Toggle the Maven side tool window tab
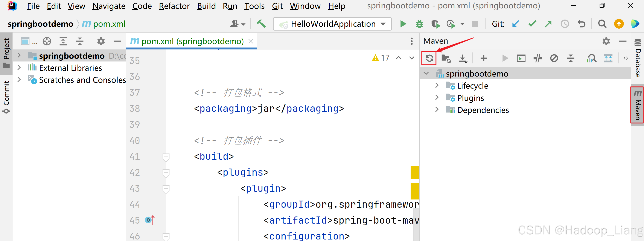 click(637, 105)
